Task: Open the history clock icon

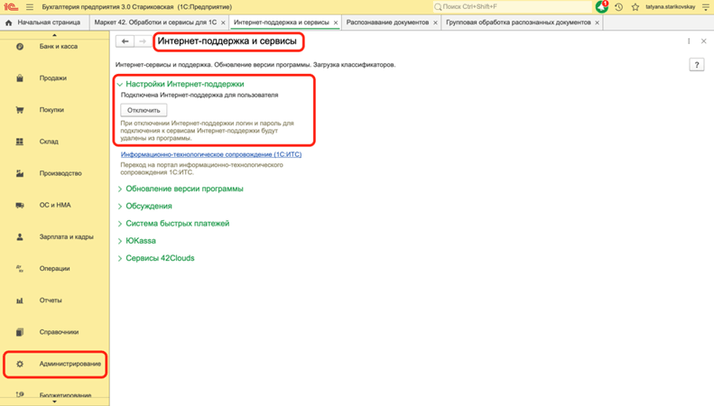Action: coord(619,7)
